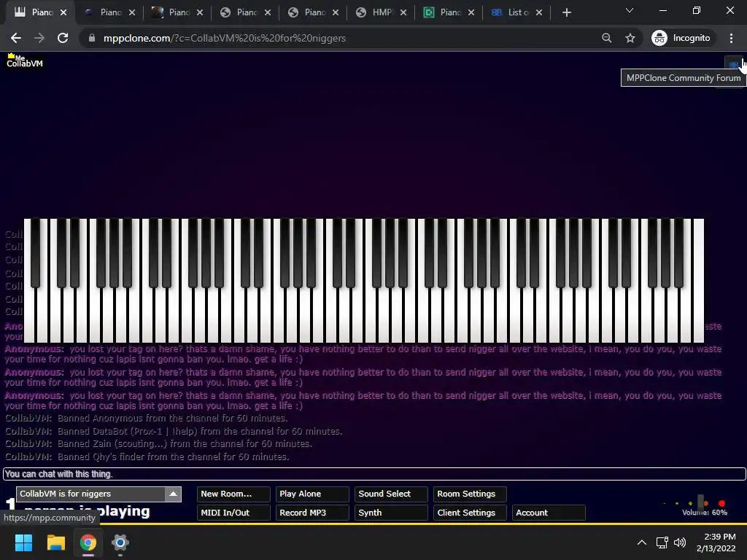The height and width of the screenshot is (560, 747).
Task: Click the address bar URL
Action: [x=225, y=38]
